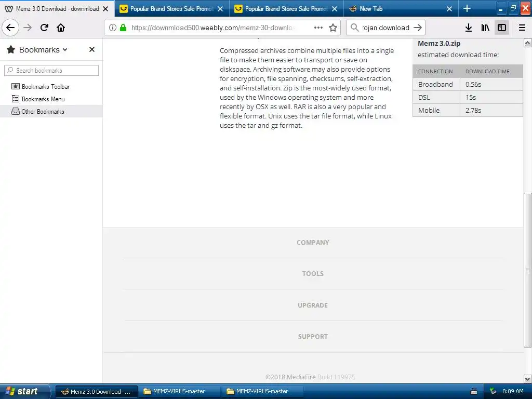
Task: Close the second Popular Brand Stores tab
Action: coord(335,9)
